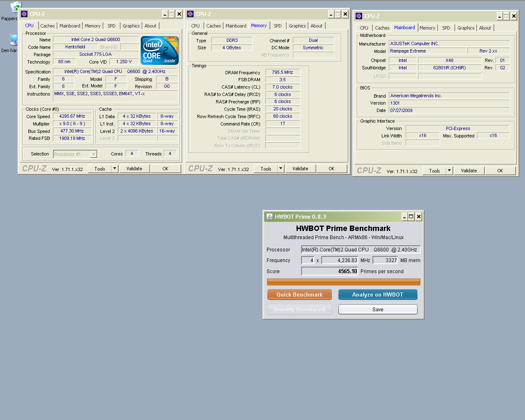Click the frequency field showing 4,236.83

tap(340, 260)
